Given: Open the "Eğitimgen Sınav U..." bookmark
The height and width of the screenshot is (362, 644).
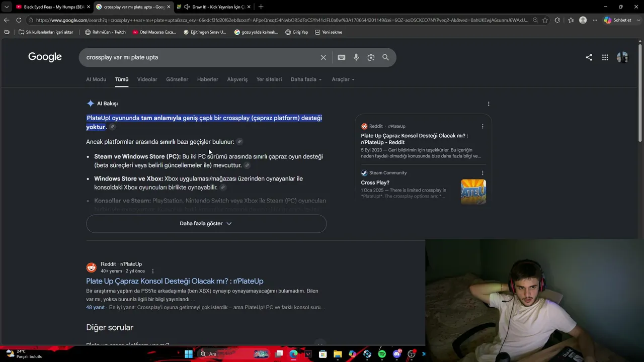Looking at the screenshot, I should pos(205,32).
